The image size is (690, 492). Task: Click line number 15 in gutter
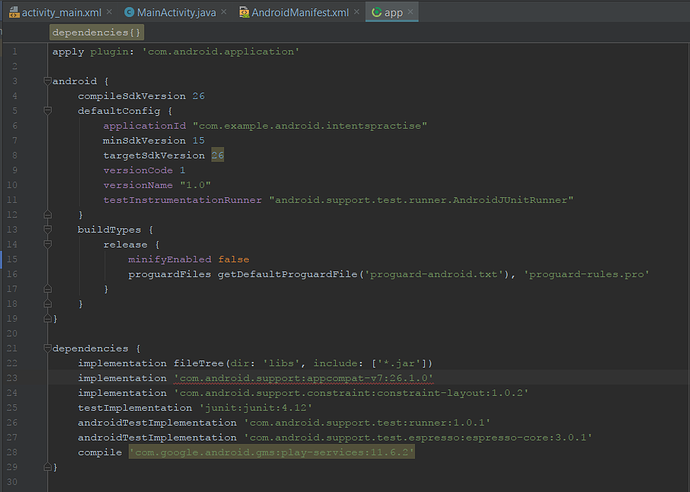tap(12, 259)
